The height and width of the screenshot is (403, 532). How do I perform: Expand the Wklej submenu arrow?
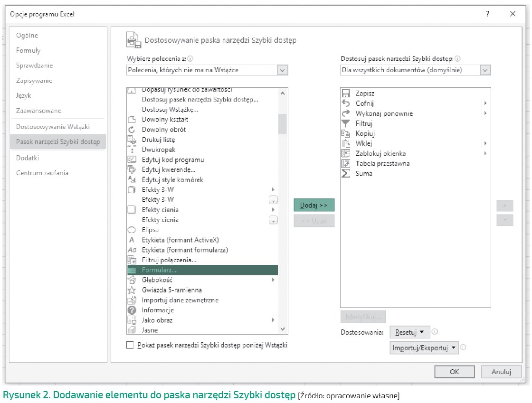tap(485, 143)
